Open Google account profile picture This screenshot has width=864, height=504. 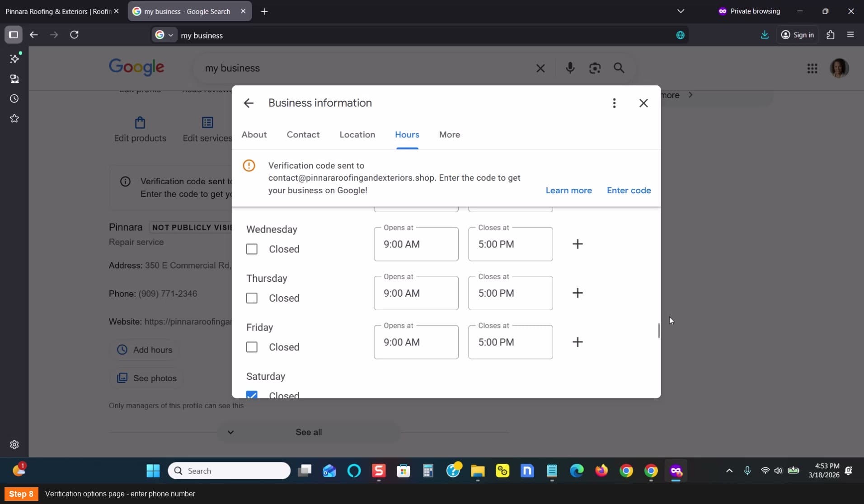click(x=839, y=68)
